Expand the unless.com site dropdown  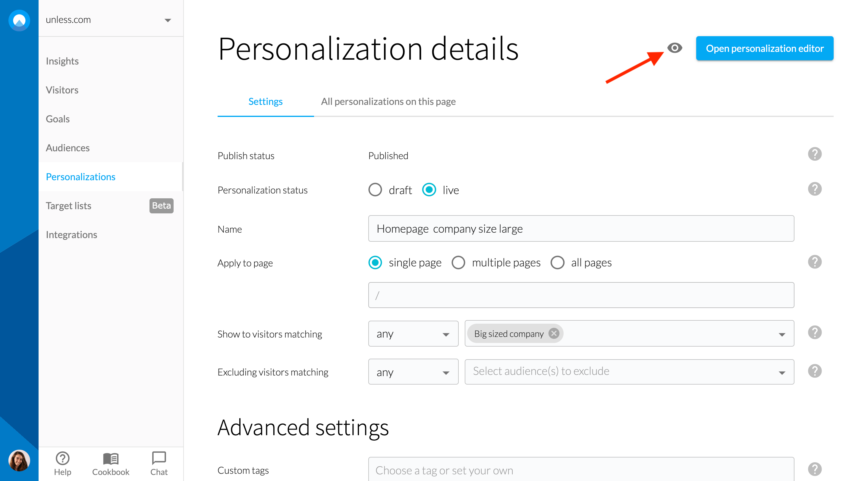pyautogui.click(x=168, y=20)
